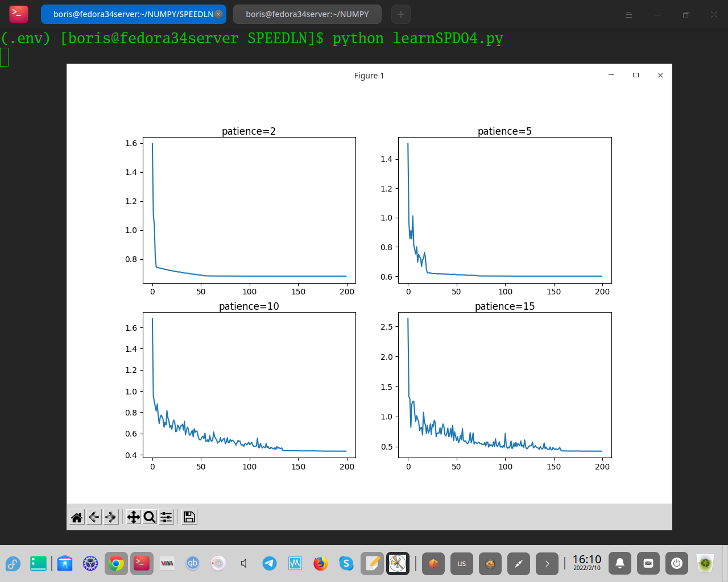Save the figure with floppy disk icon
This screenshot has width=728, height=582.
tap(189, 517)
